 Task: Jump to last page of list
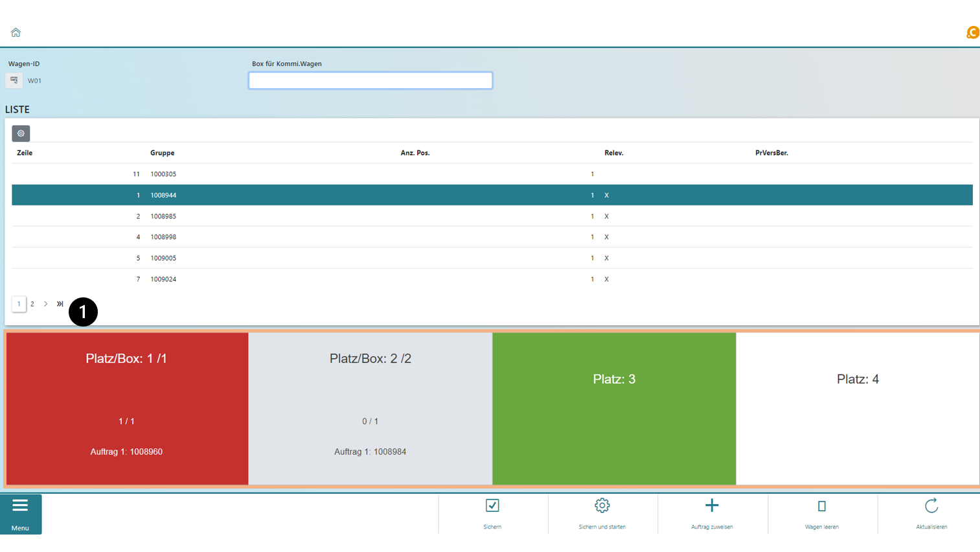60,304
